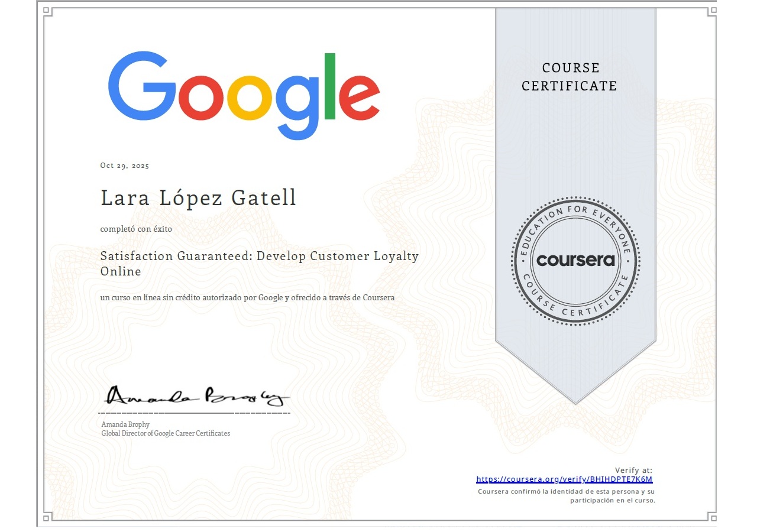This screenshot has width=757, height=532.
Task: Open the coursera.org verify link
Action: 564,479
